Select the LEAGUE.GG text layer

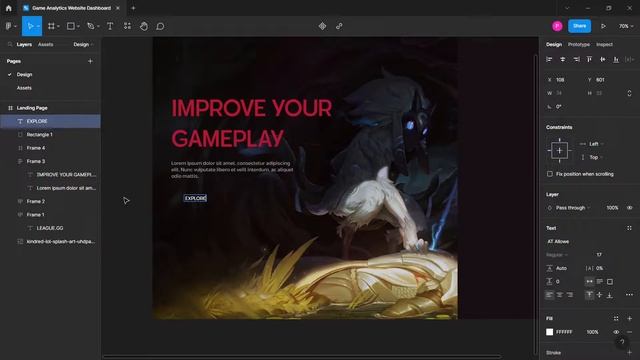point(51,228)
